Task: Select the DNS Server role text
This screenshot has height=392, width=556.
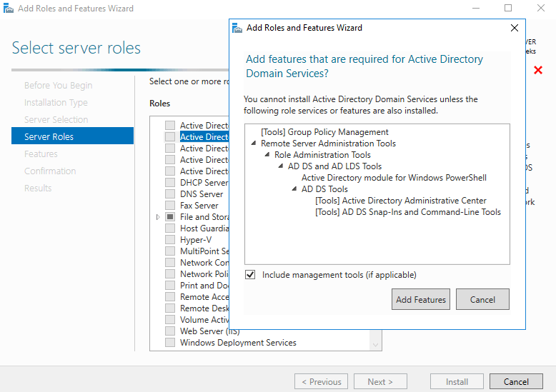Action: tap(202, 194)
